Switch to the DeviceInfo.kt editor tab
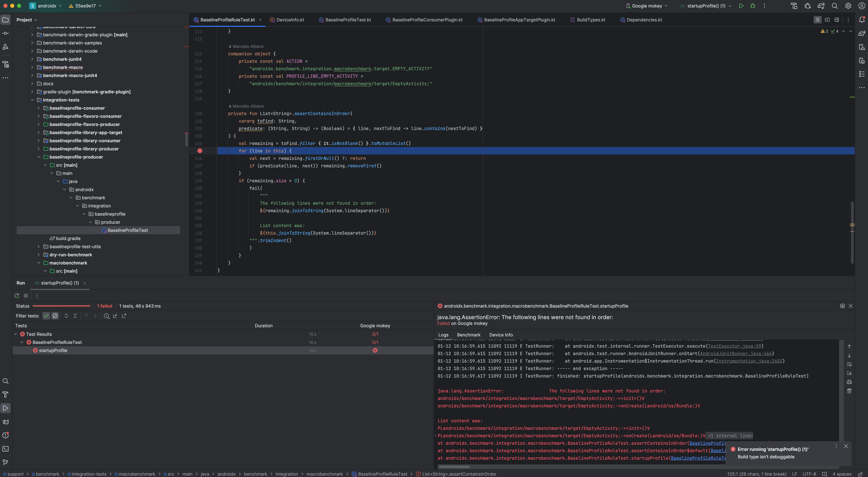This screenshot has width=868, height=477. (290, 20)
